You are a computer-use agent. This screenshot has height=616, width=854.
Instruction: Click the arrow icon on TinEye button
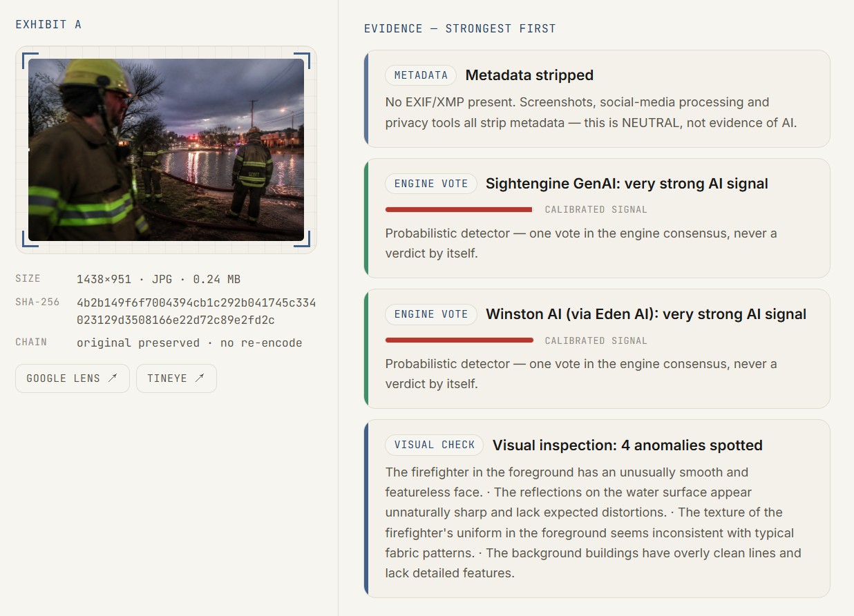pos(200,378)
